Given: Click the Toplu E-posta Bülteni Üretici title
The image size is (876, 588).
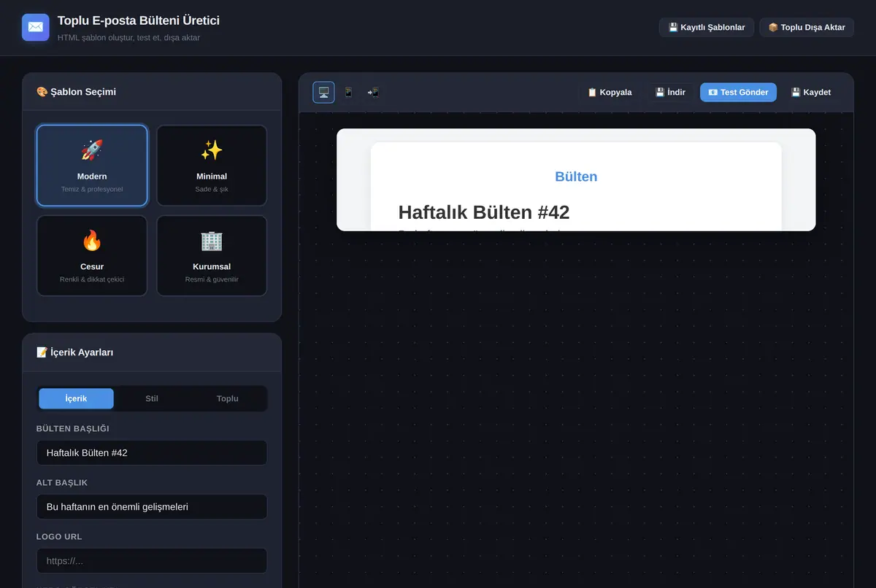Looking at the screenshot, I should point(139,20).
